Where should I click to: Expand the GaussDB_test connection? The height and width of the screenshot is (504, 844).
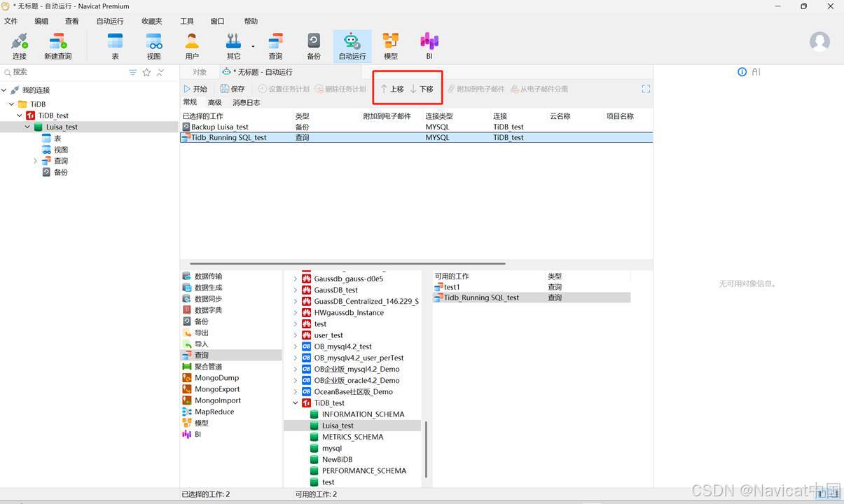(296, 290)
